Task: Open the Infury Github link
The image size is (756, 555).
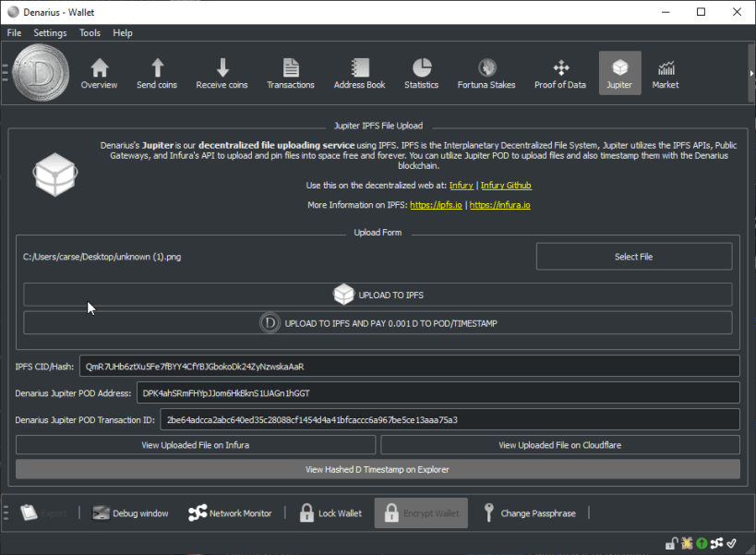Action: [x=506, y=186]
